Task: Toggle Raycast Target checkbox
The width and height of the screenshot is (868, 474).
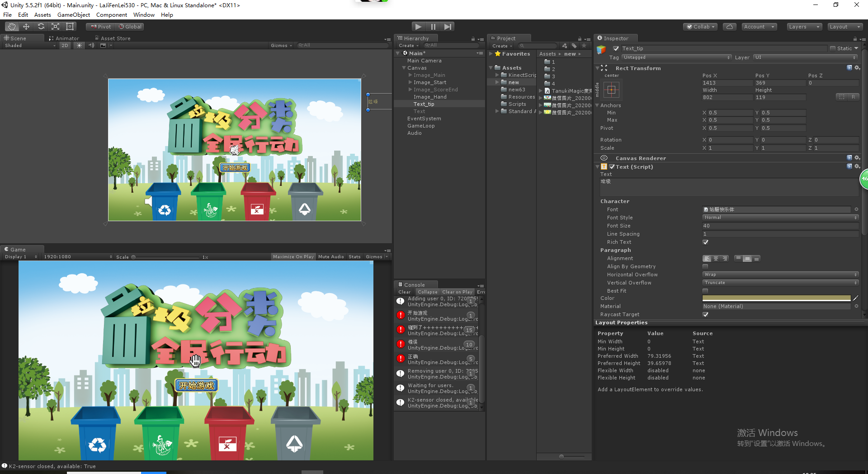Action: click(705, 314)
